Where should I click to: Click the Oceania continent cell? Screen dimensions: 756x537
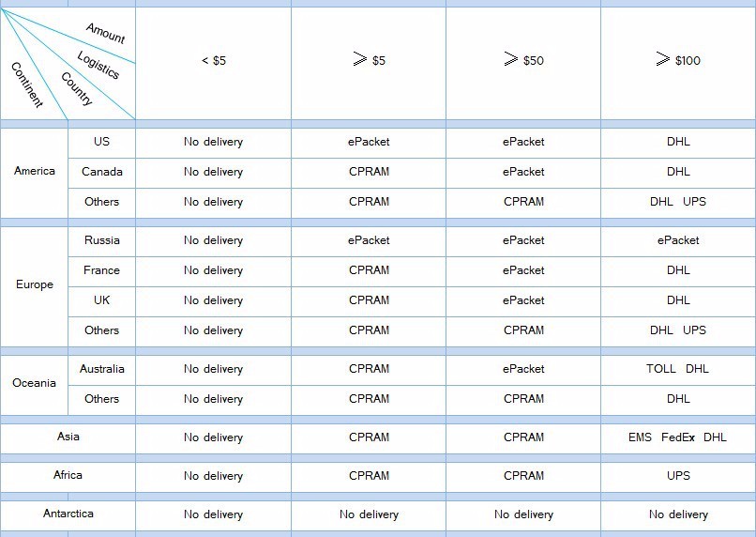point(35,384)
